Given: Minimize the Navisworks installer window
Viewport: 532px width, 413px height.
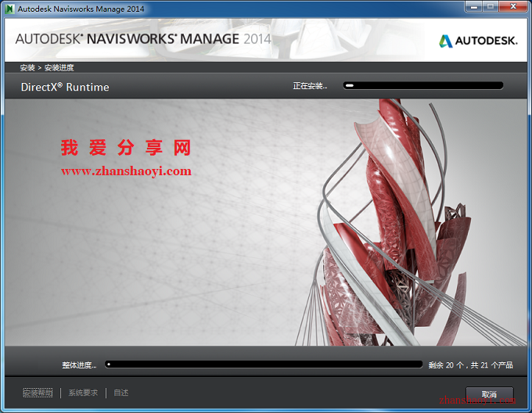Looking at the screenshot, I should tap(474, 7).
